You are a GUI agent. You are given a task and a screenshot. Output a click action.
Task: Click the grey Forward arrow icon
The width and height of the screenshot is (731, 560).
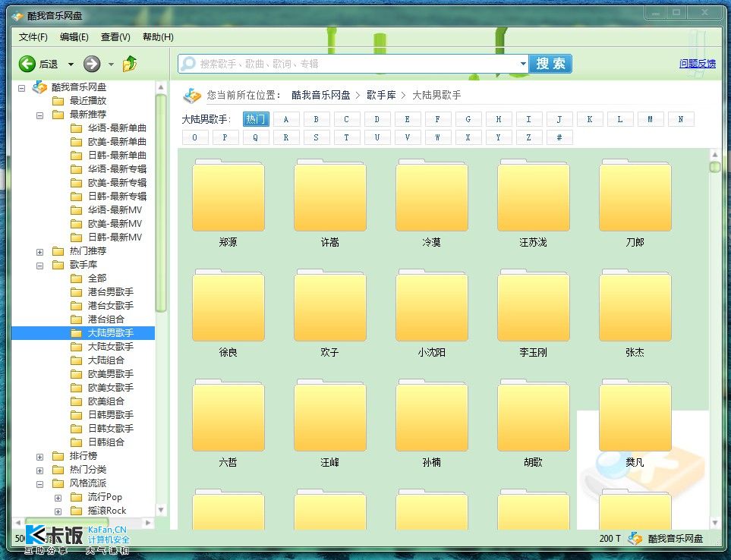92,64
